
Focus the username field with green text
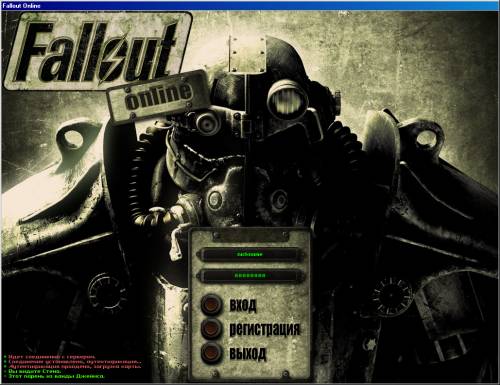(x=250, y=255)
